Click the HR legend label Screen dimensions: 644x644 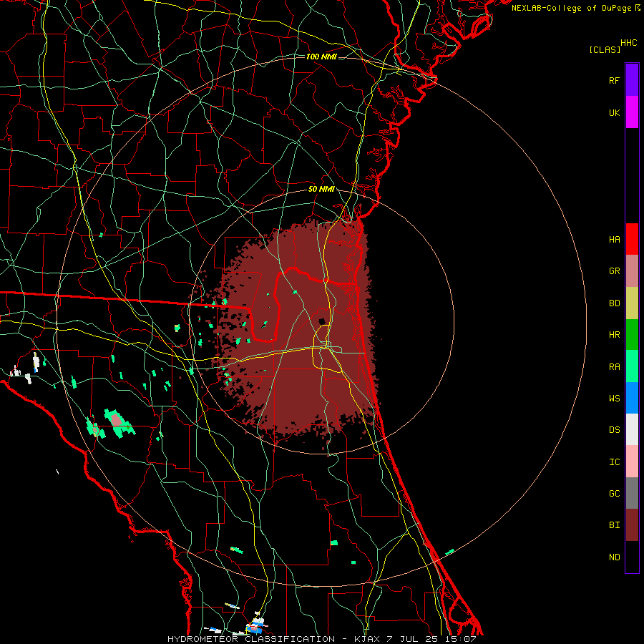[x=614, y=335]
